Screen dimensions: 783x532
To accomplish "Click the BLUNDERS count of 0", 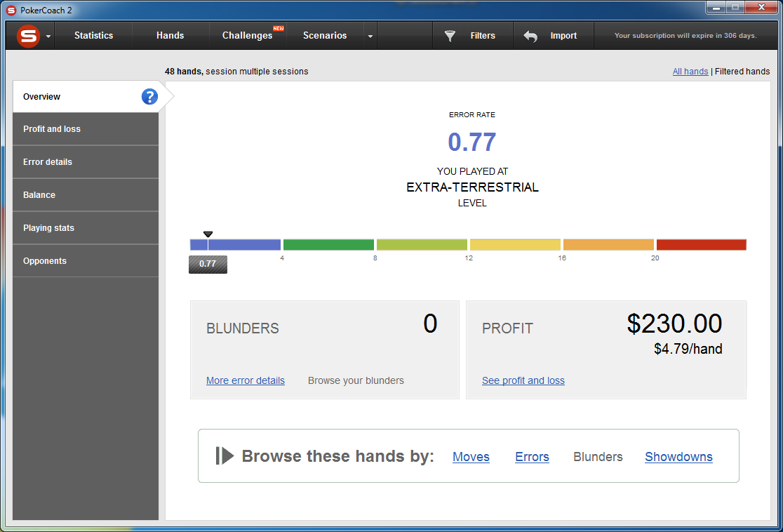I will [430, 324].
